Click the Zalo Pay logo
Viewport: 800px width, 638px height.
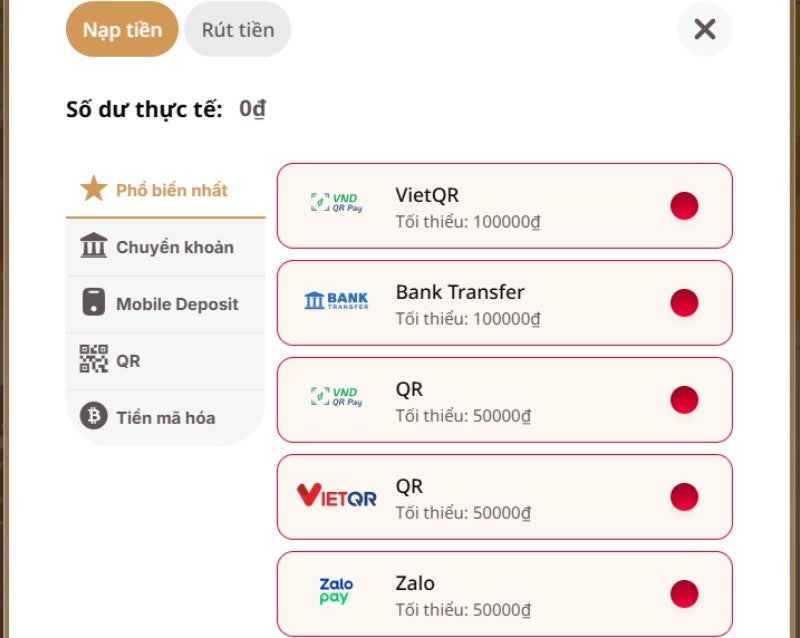[x=336, y=591]
